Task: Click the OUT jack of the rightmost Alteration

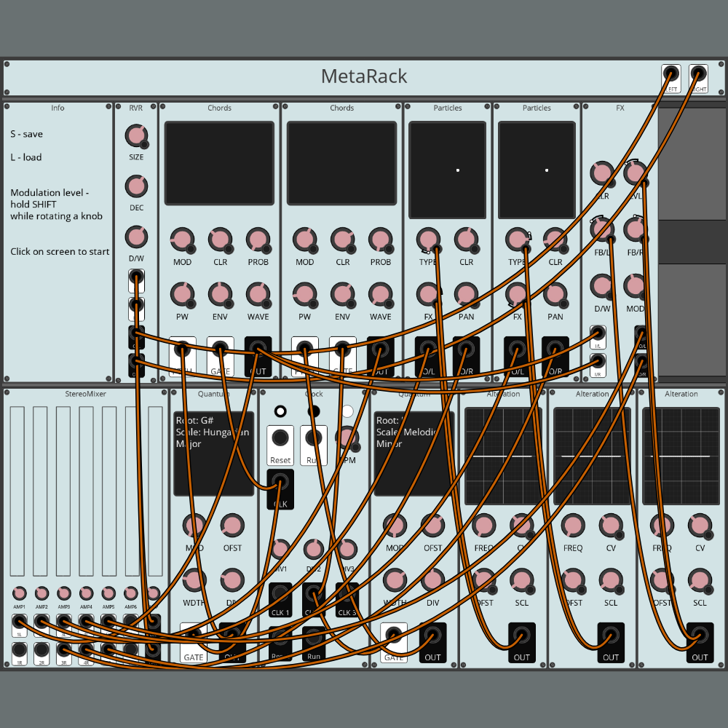Action: [x=699, y=636]
